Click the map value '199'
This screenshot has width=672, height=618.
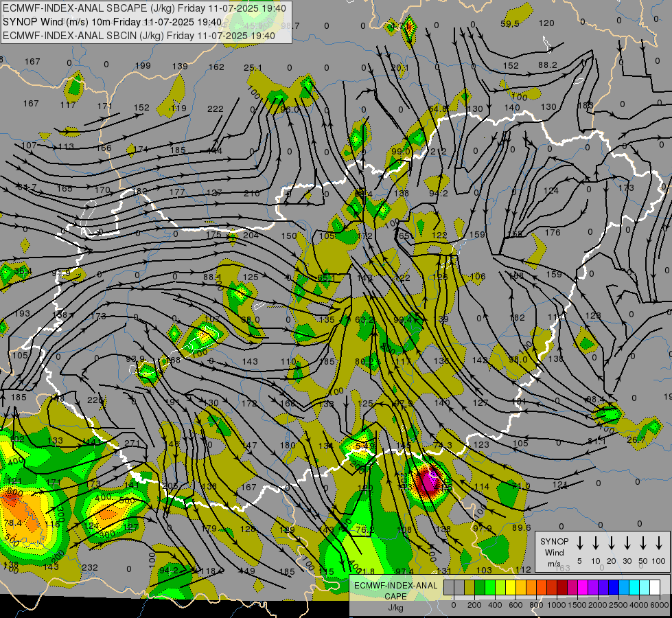(143, 66)
